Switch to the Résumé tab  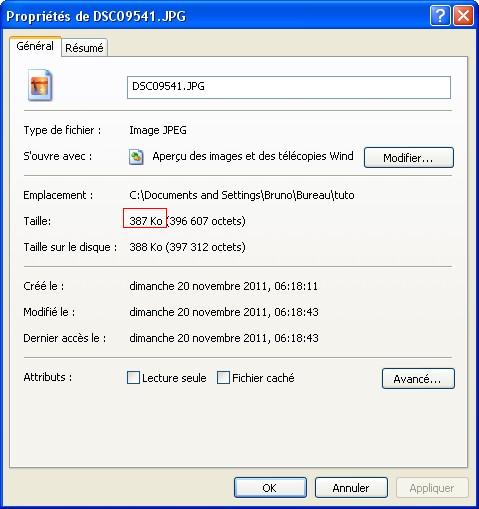pos(84,48)
